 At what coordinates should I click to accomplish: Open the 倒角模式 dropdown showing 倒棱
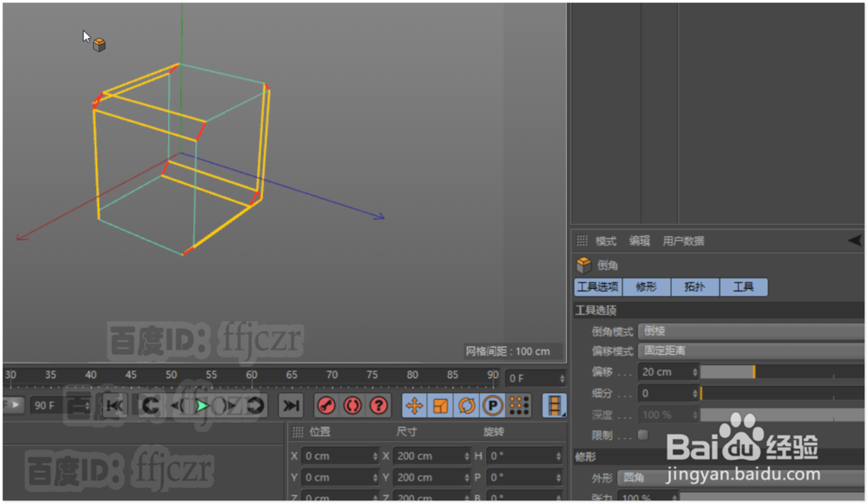tap(751, 331)
